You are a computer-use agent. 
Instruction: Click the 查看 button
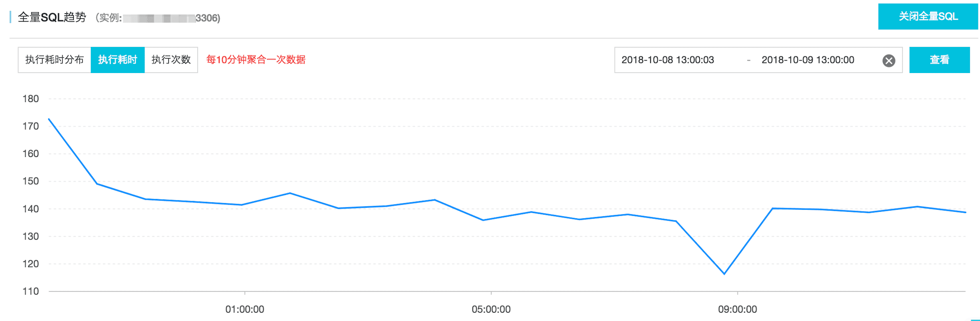(x=939, y=60)
